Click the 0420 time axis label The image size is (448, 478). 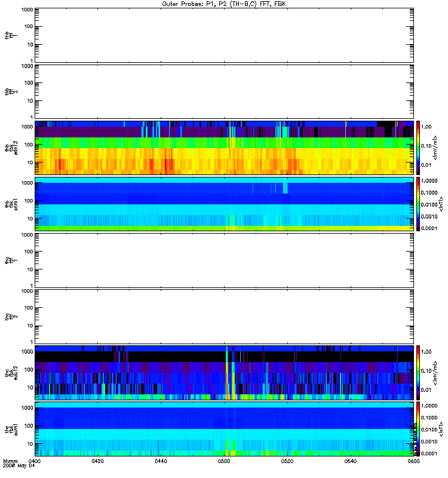point(97,461)
